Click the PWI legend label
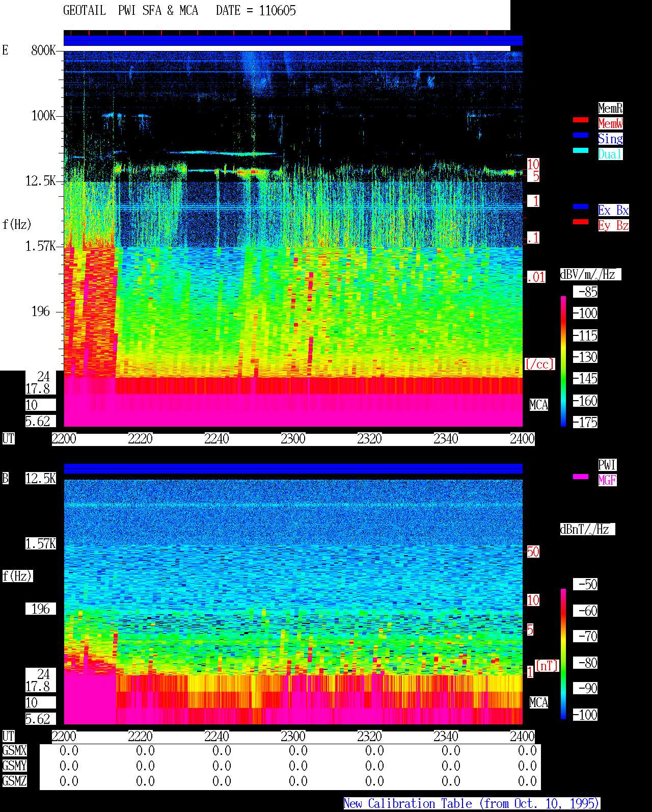Image resolution: width=652 pixels, height=812 pixels. coord(607,465)
